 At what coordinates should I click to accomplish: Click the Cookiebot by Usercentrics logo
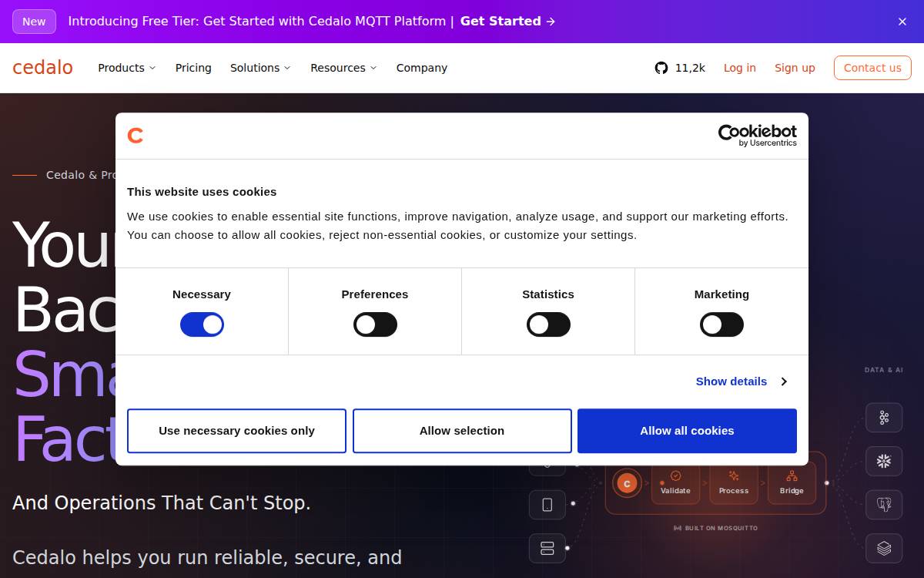(x=758, y=136)
